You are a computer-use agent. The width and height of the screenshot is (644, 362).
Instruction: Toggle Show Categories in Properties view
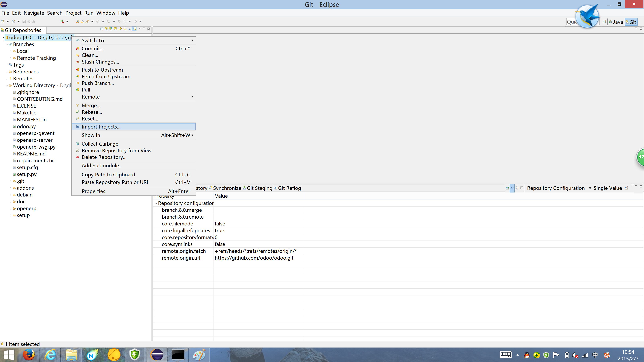click(512, 188)
